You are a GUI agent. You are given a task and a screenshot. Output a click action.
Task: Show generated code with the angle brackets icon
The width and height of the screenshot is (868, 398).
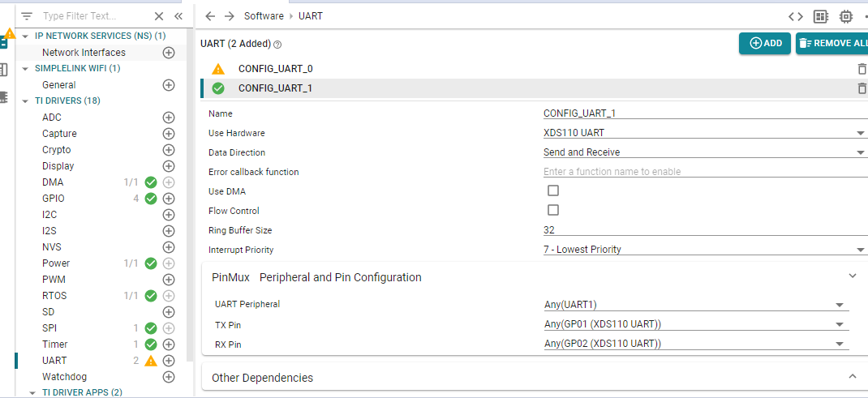[x=796, y=16]
